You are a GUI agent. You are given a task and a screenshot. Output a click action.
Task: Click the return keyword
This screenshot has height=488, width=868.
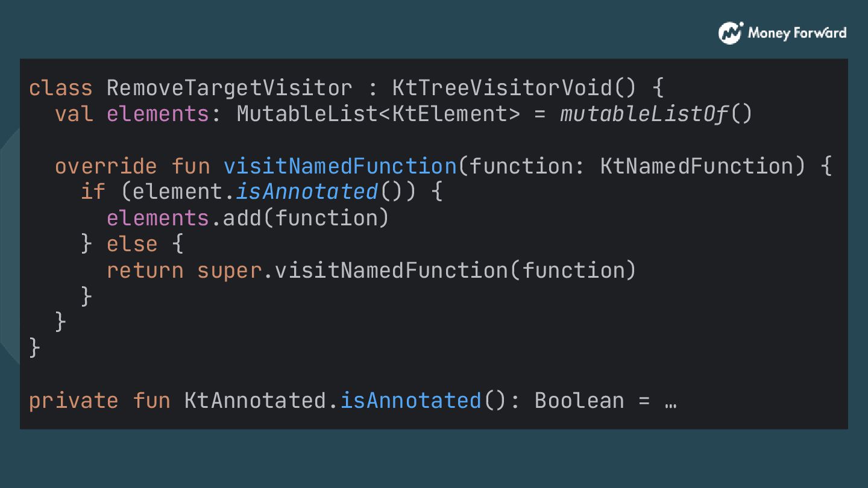pyautogui.click(x=145, y=271)
